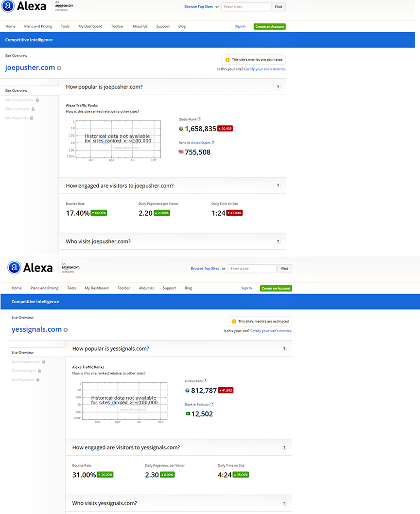
Task: Open Plans and Pricing in the nav above joepusher.com
Action: 38,26
